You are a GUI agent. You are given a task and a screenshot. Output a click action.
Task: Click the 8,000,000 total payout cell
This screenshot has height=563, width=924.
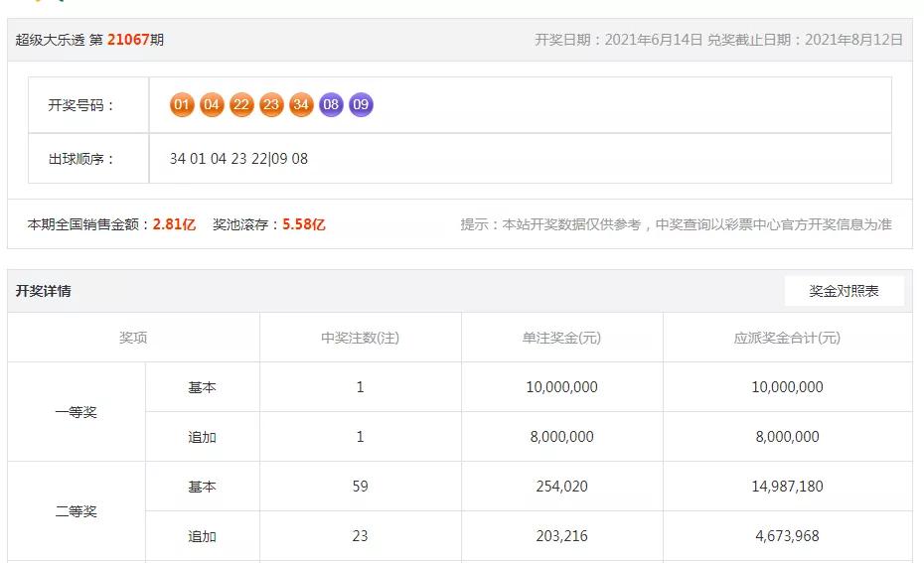click(x=787, y=436)
